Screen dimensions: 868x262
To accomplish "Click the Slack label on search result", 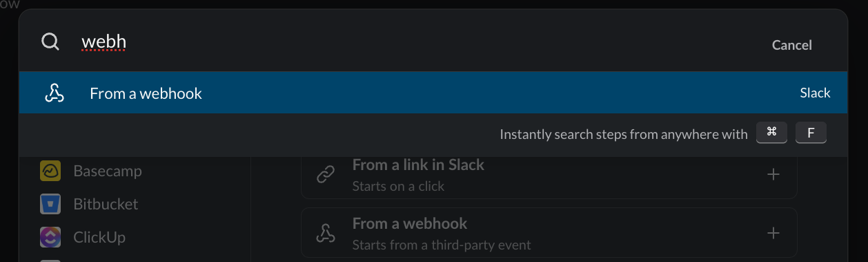I will [815, 93].
